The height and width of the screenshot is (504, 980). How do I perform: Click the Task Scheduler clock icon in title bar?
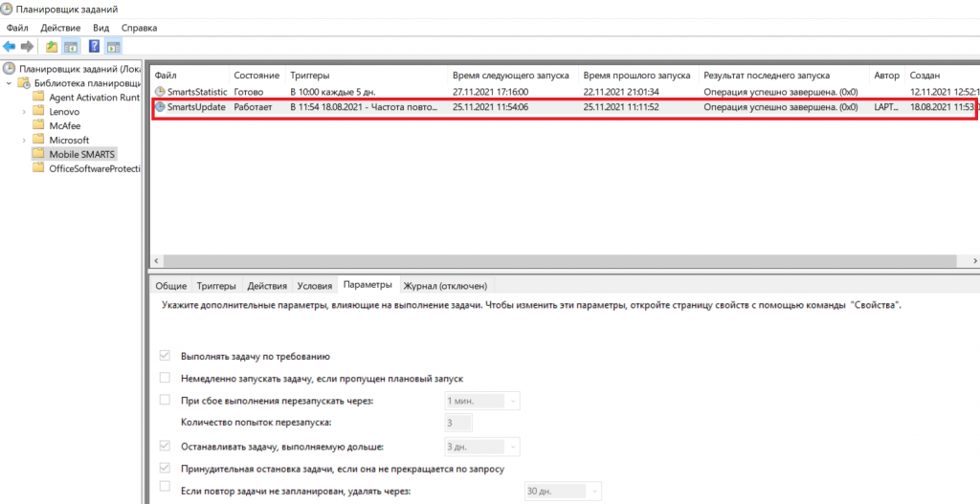7,10
